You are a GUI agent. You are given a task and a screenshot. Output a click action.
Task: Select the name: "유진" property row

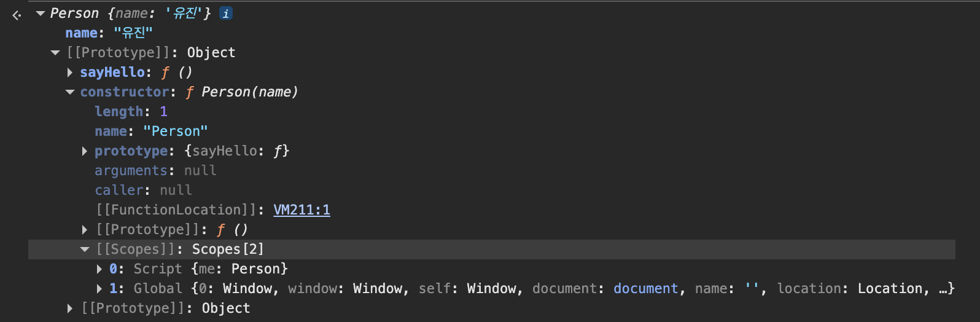(109, 33)
